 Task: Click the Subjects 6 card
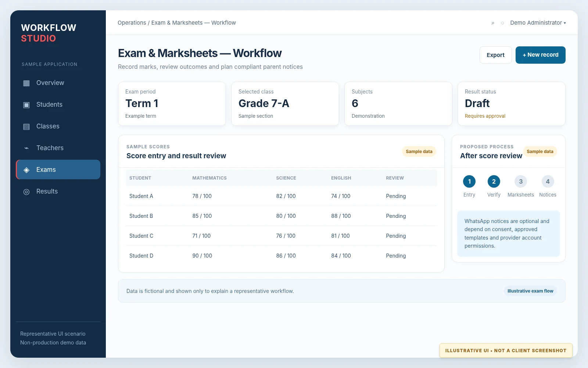pos(398,104)
